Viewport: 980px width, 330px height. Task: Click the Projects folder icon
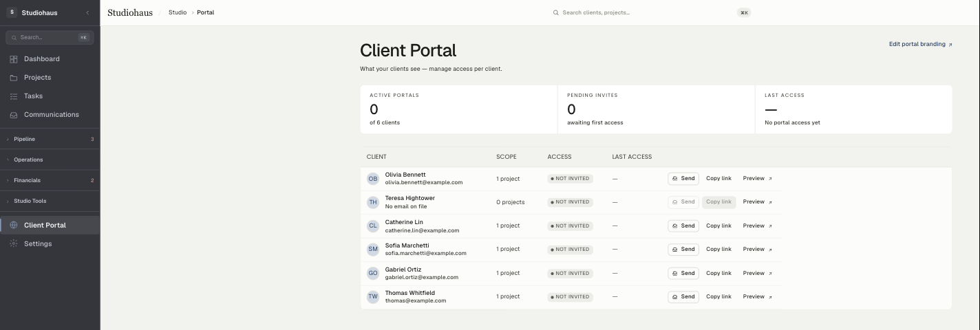point(14,78)
